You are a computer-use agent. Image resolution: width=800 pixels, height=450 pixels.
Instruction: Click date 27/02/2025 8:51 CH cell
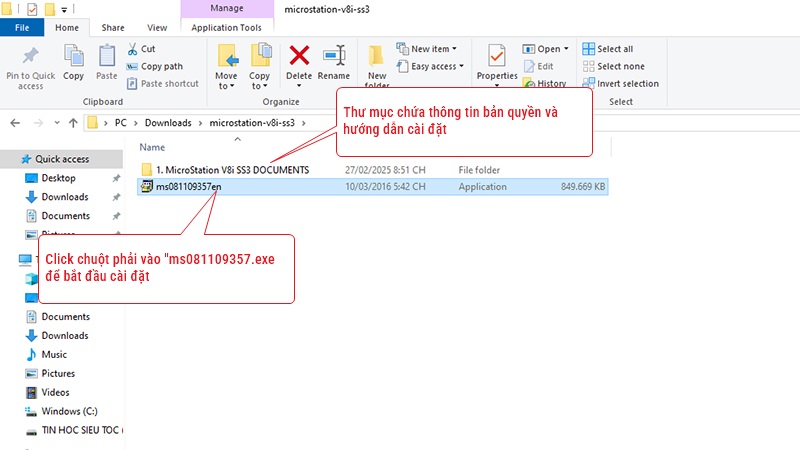pos(385,170)
